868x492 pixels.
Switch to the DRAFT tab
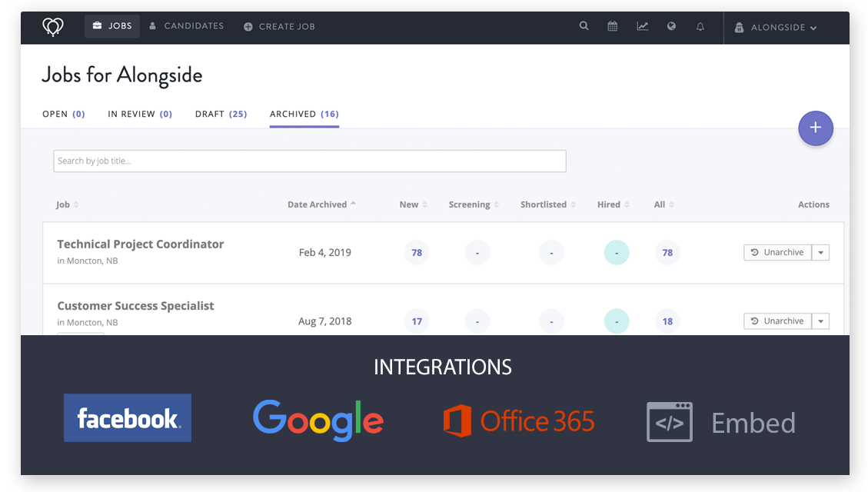[221, 113]
